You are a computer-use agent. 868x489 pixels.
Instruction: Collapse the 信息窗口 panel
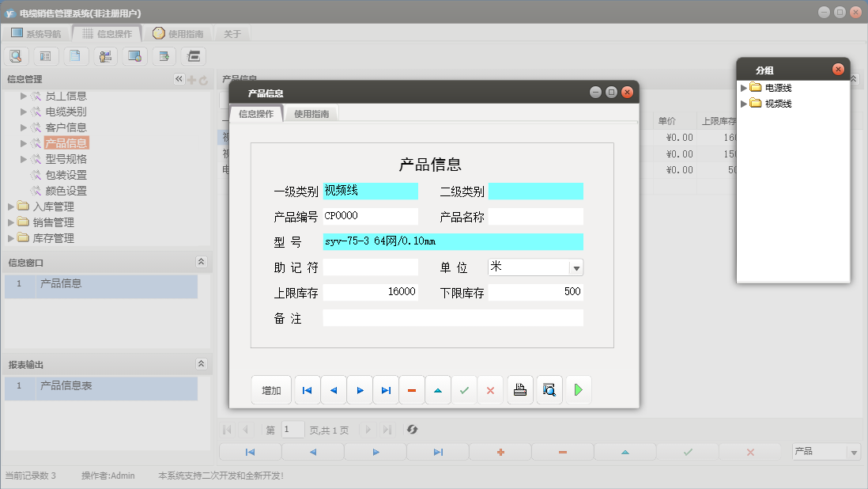tap(202, 262)
